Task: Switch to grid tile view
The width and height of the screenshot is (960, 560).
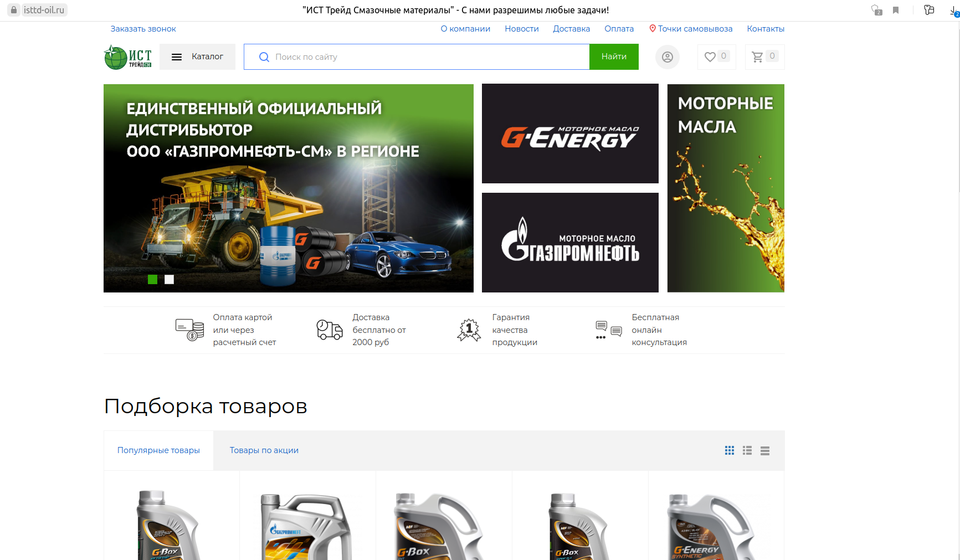Action: [730, 451]
